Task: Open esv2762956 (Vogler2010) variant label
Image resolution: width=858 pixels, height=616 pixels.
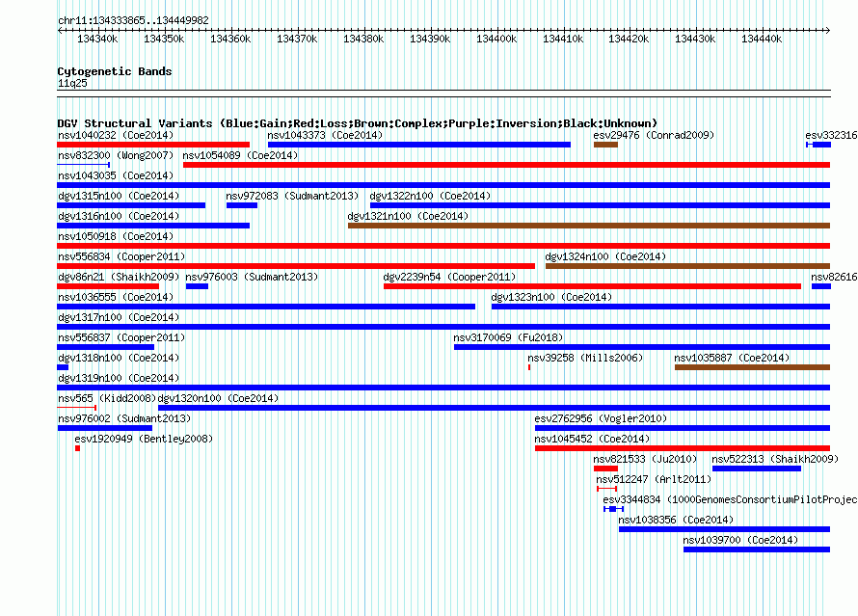Action: [x=601, y=418]
